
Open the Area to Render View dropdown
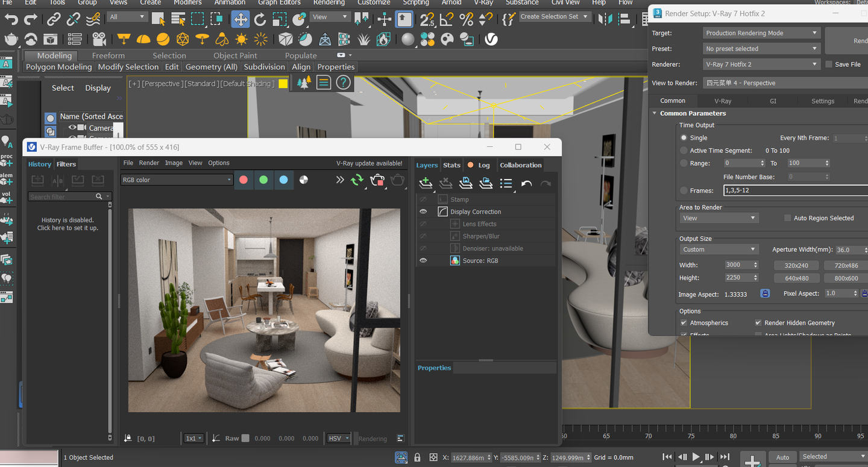pos(719,218)
